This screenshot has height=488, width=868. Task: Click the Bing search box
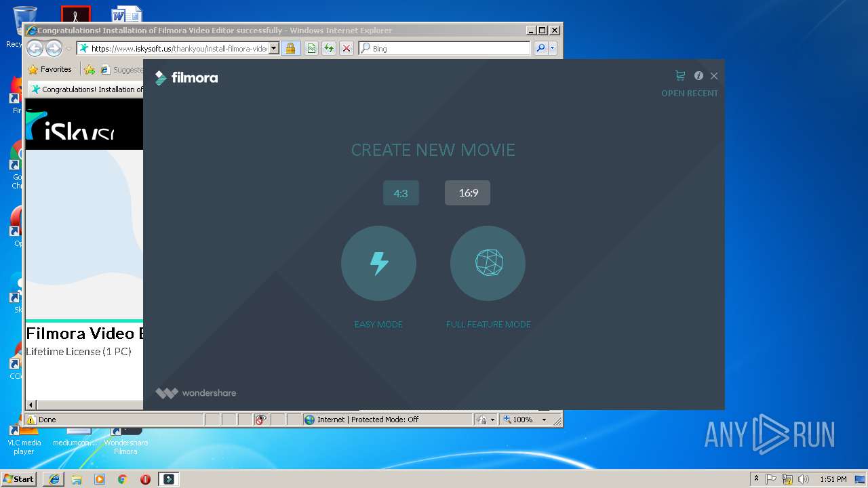click(x=444, y=48)
